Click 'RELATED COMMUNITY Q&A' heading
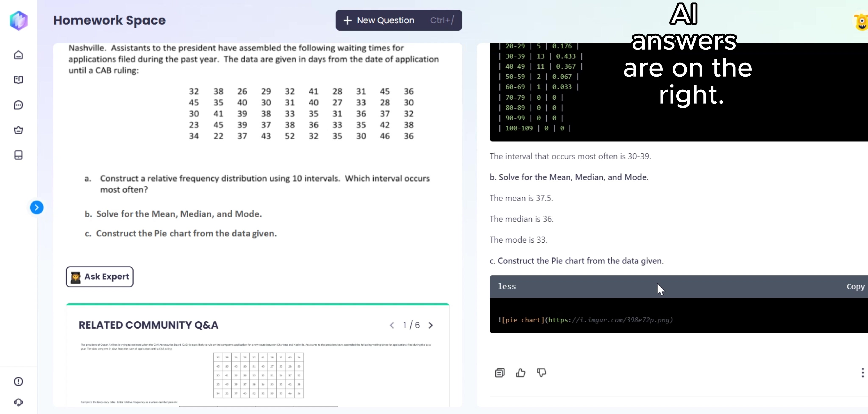The image size is (868, 414). point(149,325)
